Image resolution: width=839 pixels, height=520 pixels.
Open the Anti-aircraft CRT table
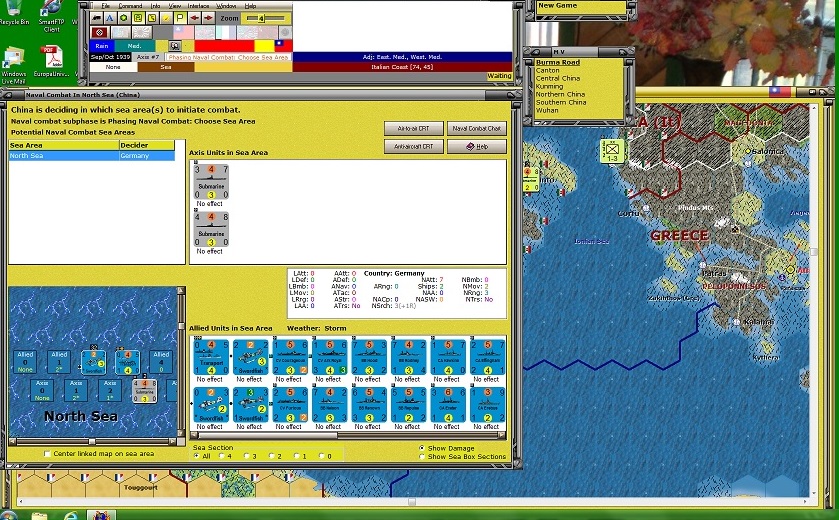pyautogui.click(x=414, y=146)
